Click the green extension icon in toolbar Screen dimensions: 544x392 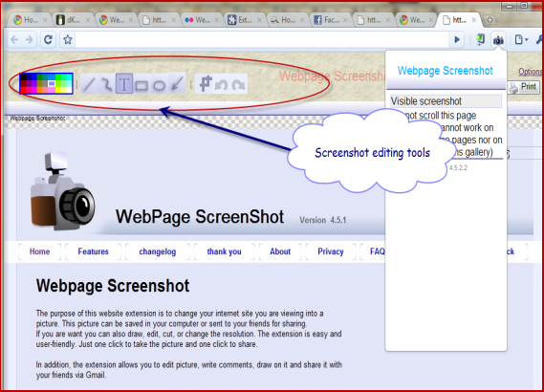point(480,40)
